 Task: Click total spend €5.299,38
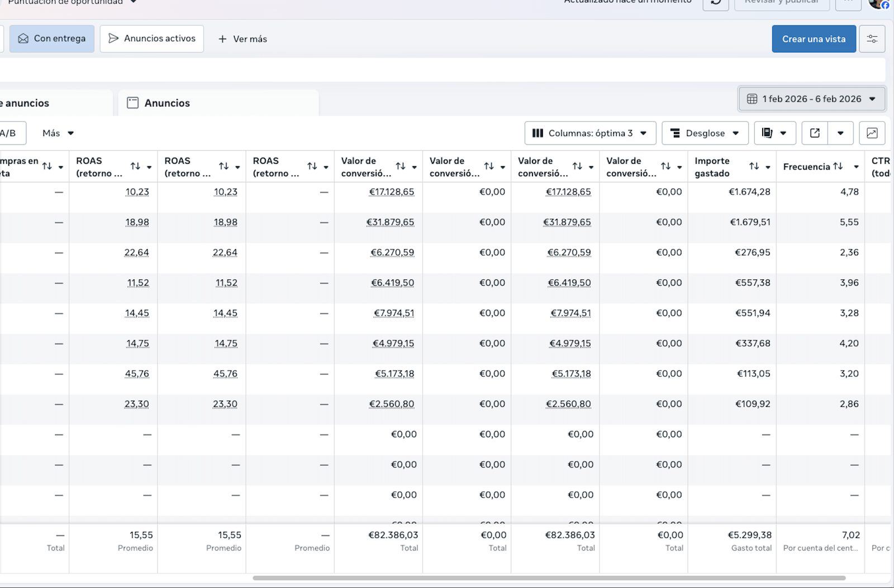pos(749,535)
